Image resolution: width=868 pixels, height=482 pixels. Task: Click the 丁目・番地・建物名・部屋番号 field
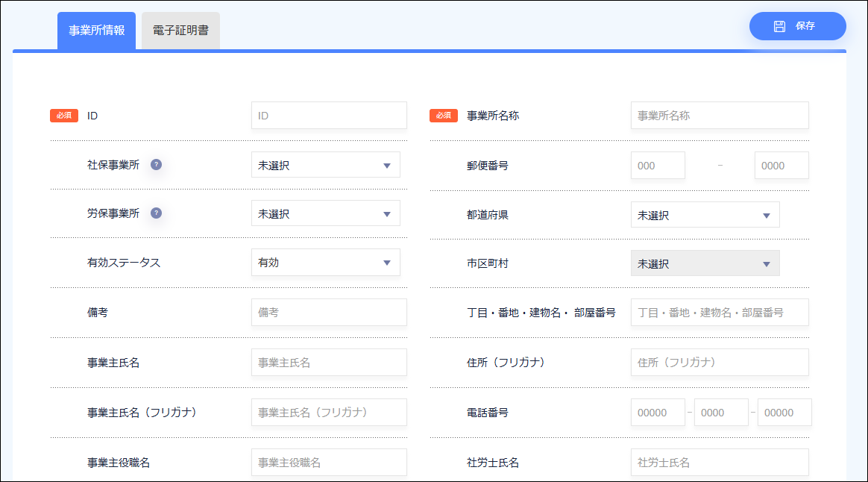point(719,313)
